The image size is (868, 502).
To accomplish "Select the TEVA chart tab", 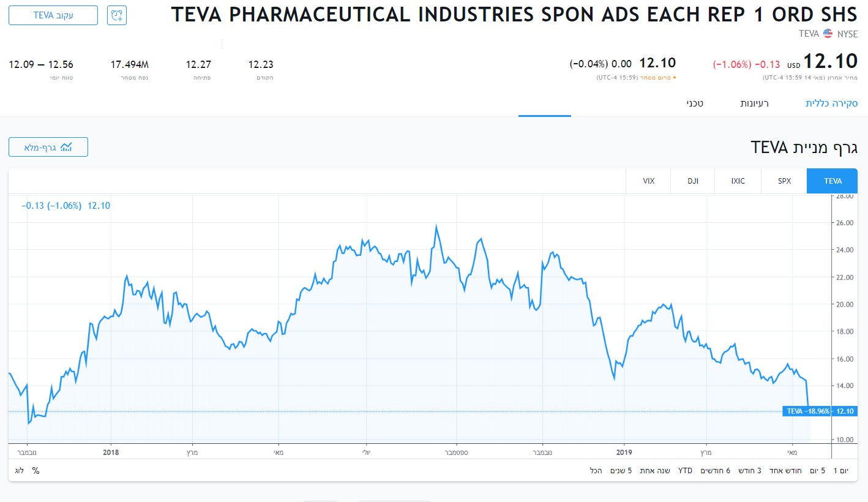I will click(832, 181).
